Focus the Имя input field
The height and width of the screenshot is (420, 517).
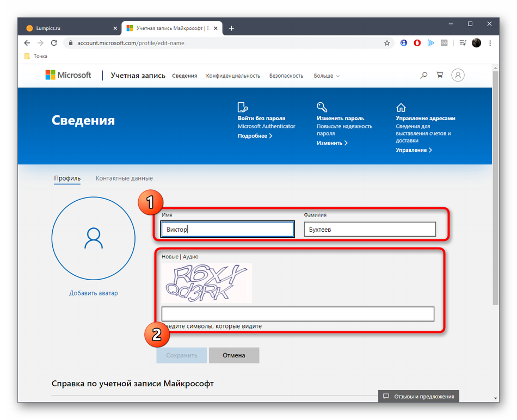(227, 229)
